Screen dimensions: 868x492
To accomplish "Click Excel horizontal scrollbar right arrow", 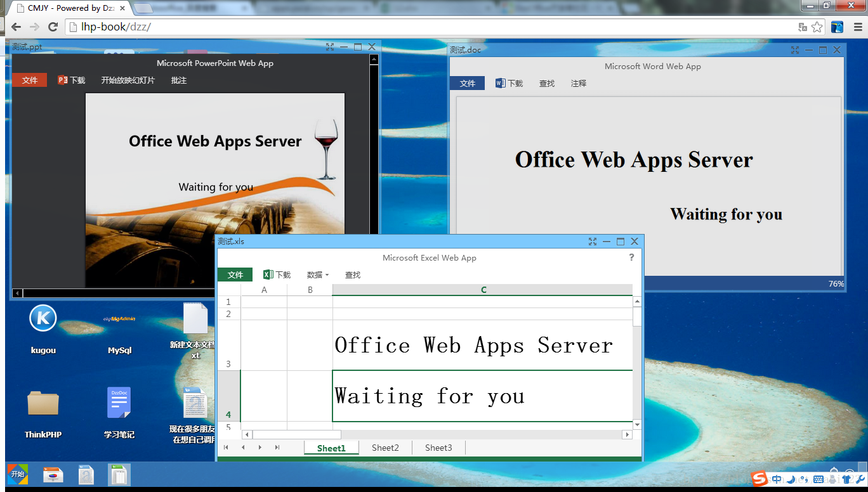I will point(627,434).
